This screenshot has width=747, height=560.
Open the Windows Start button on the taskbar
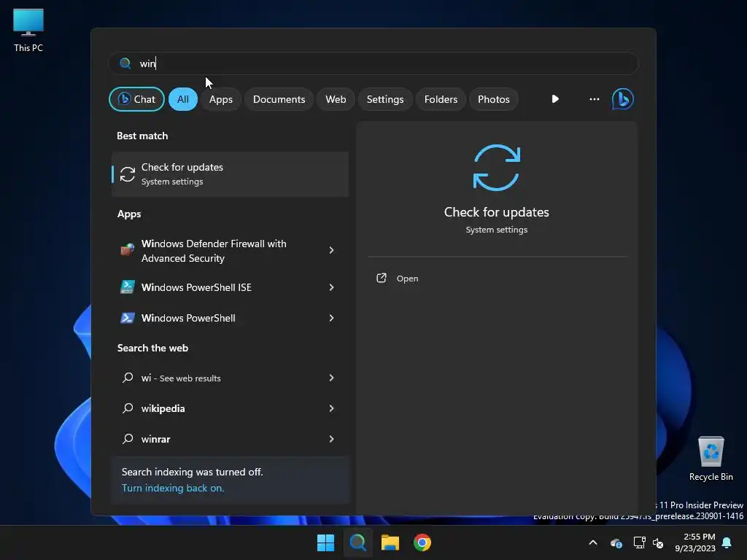326,542
